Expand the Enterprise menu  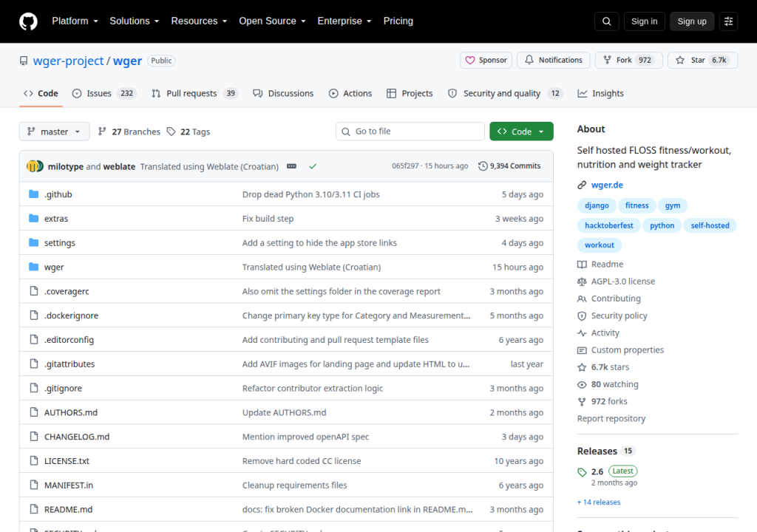pyautogui.click(x=344, y=21)
